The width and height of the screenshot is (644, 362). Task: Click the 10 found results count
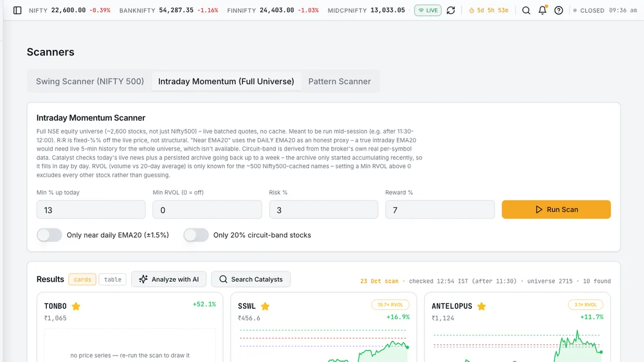click(597, 281)
